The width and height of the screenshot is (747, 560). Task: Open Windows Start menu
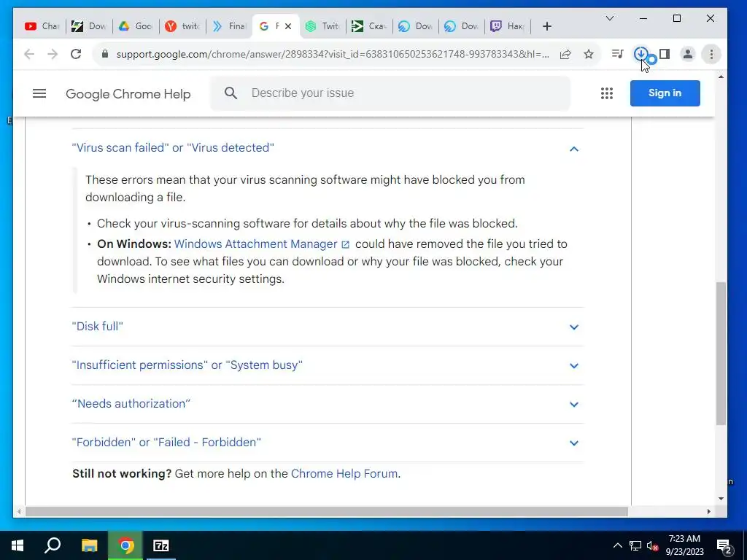(18, 545)
